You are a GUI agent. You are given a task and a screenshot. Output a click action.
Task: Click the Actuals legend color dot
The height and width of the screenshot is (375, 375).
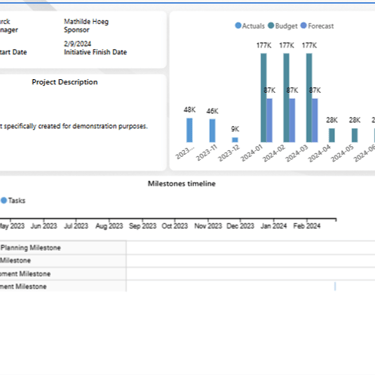click(x=238, y=26)
